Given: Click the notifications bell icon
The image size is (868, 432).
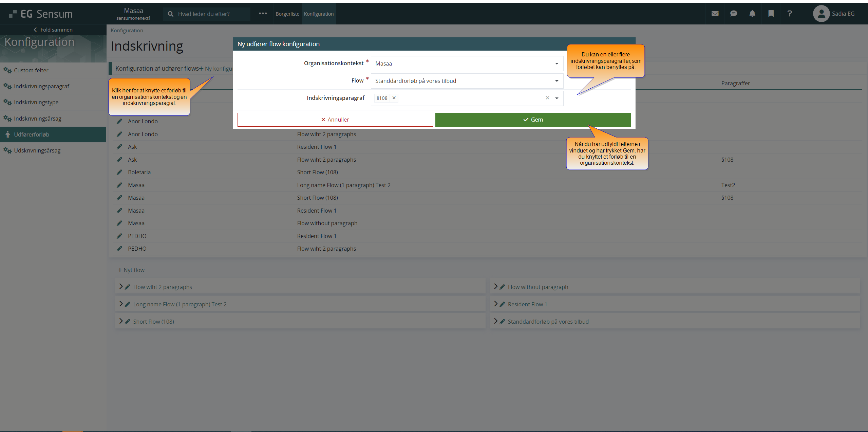Looking at the screenshot, I should tap(752, 14).
